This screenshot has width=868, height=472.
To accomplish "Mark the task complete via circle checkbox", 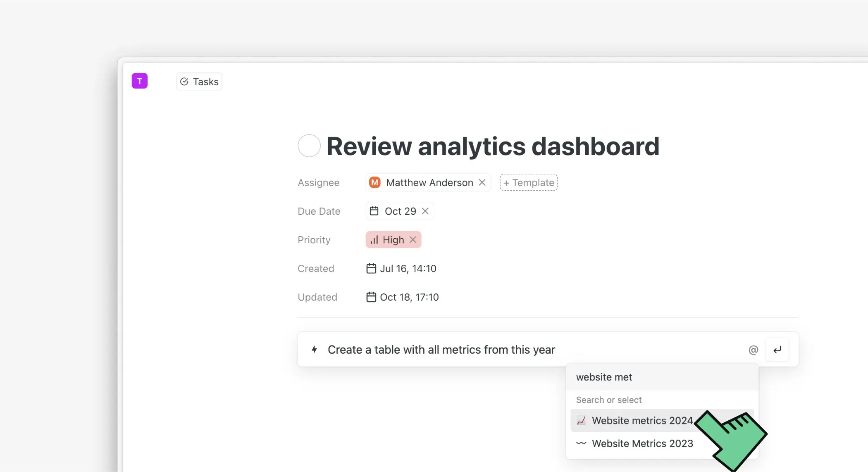I will 309,146.
